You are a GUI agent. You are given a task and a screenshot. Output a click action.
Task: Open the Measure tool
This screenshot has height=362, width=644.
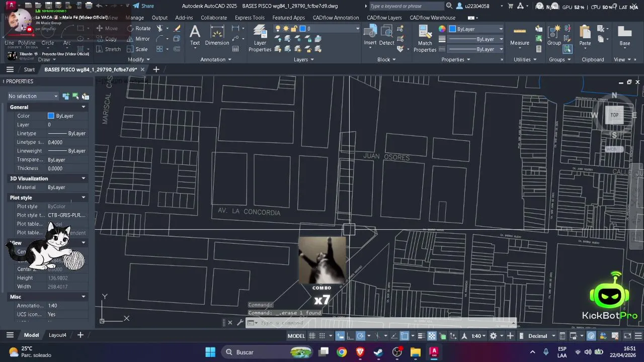pyautogui.click(x=520, y=36)
